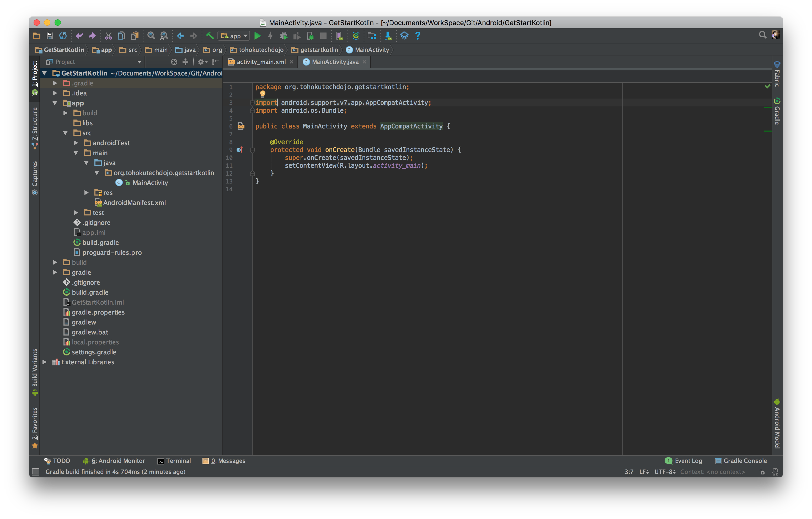
Task: Collapse the GetStartKotlin root node
Action: [44, 73]
